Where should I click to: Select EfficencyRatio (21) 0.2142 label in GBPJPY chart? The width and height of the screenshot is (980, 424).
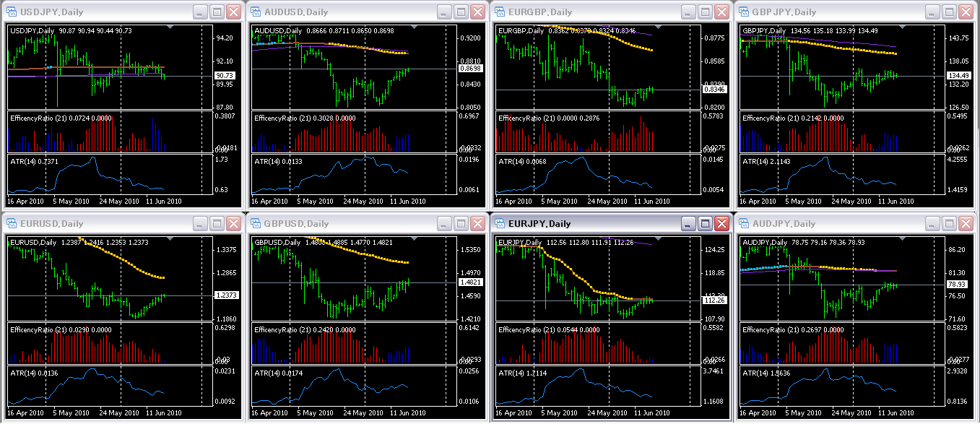794,118
